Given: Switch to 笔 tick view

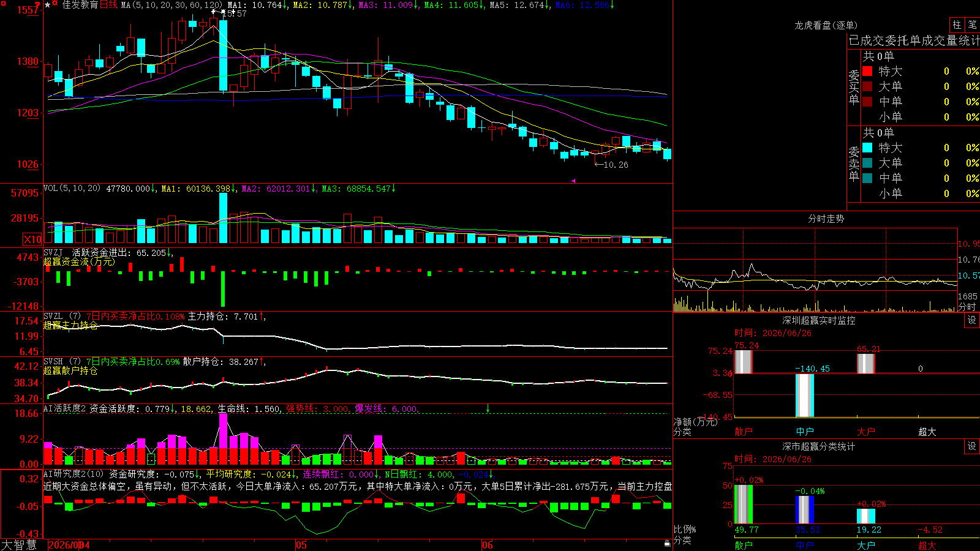Looking at the screenshot, I should coord(972,25).
